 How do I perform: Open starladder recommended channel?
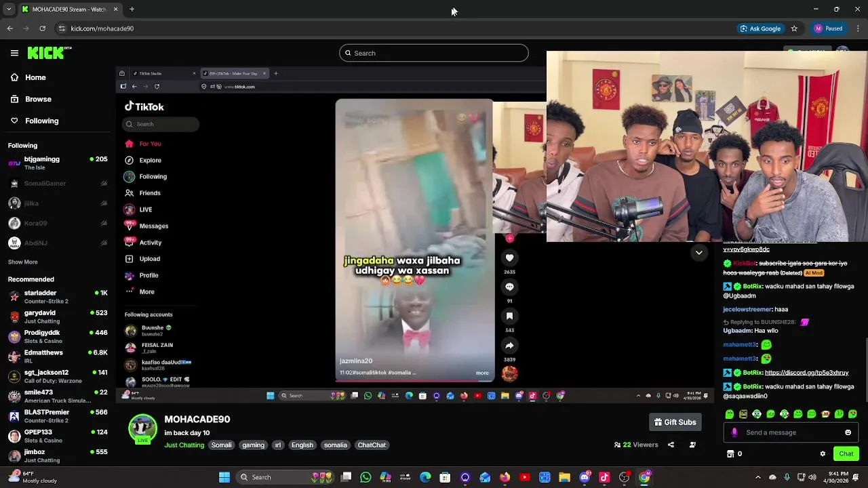(x=58, y=297)
